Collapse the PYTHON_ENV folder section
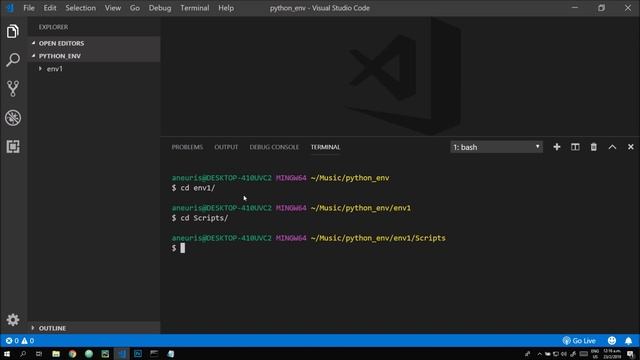Screen dimensions: 640x360 pos(94,56)
